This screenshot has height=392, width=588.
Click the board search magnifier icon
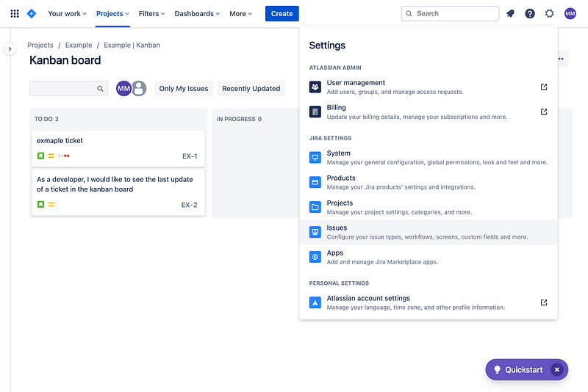point(100,89)
